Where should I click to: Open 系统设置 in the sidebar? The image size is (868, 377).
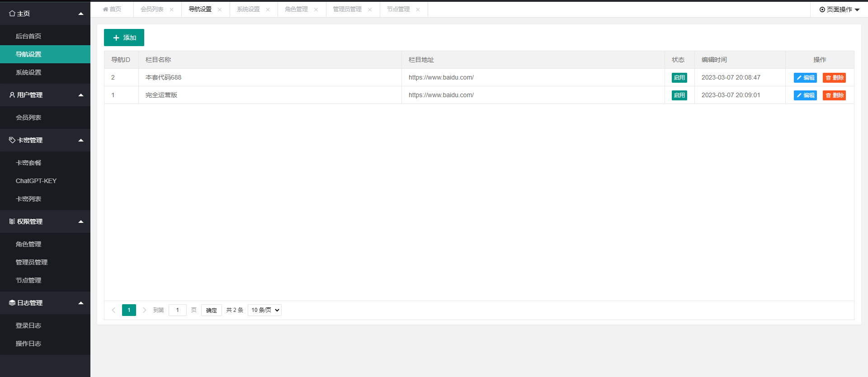[x=45, y=72]
